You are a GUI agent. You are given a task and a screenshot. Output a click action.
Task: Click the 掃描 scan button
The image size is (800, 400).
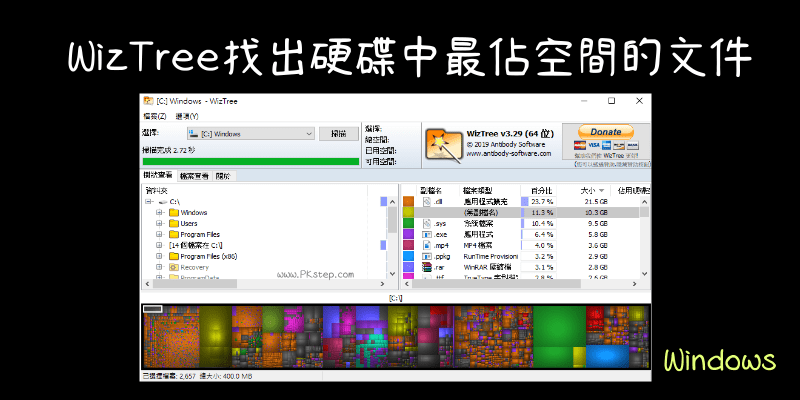pos(339,134)
